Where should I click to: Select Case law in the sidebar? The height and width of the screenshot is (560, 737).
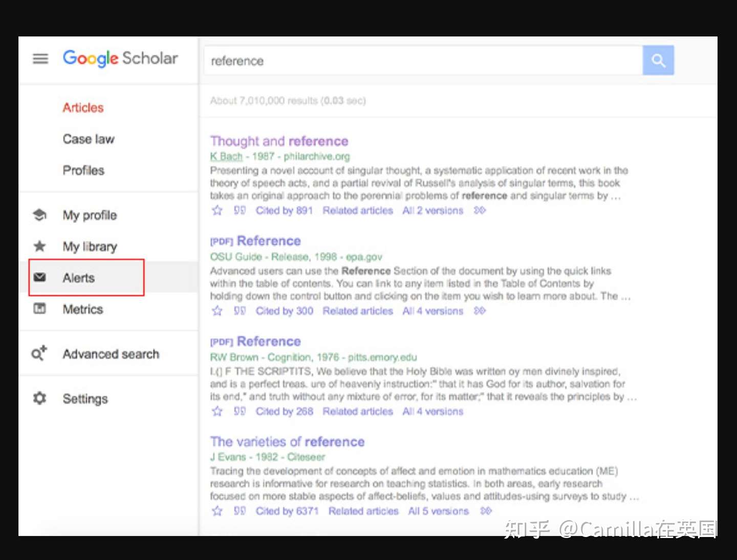(89, 139)
